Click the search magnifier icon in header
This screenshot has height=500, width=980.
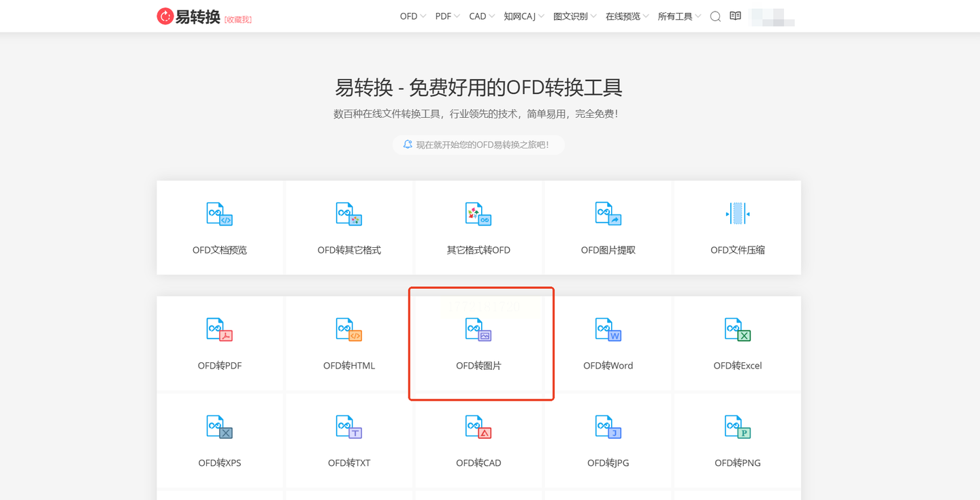coord(715,16)
